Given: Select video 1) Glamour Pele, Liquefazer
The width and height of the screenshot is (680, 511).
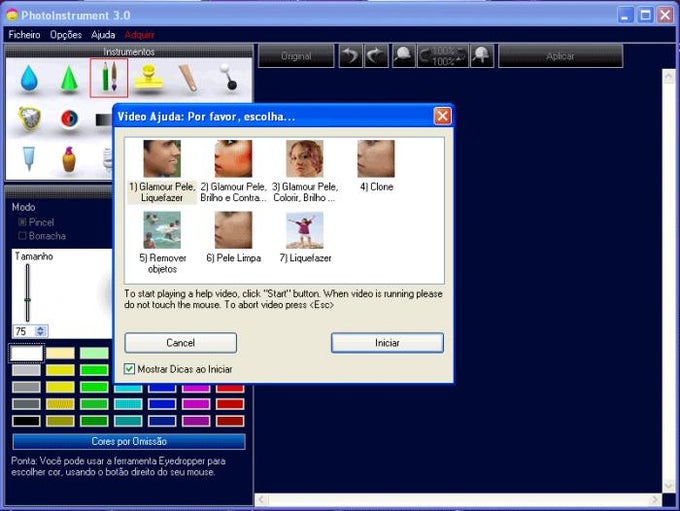Looking at the screenshot, I should (x=162, y=171).
